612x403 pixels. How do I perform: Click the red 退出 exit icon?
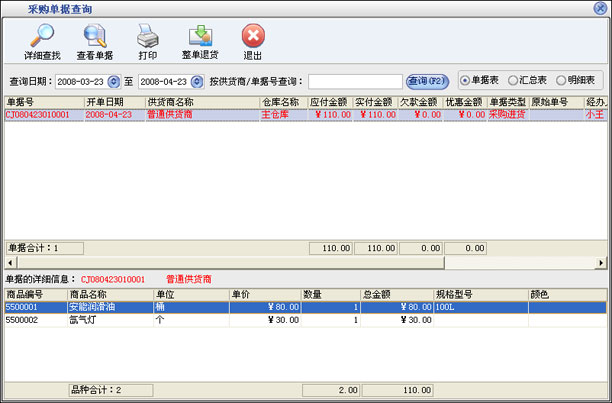click(x=253, y=37)
